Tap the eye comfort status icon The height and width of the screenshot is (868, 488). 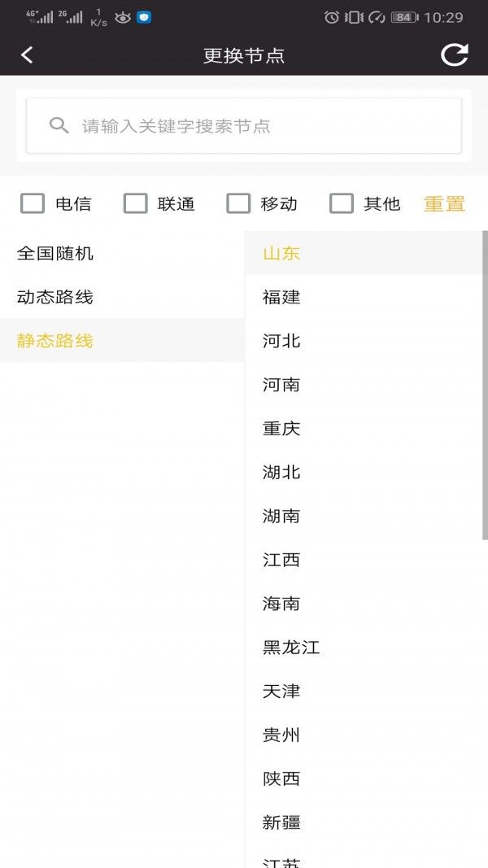click(123, 17)
